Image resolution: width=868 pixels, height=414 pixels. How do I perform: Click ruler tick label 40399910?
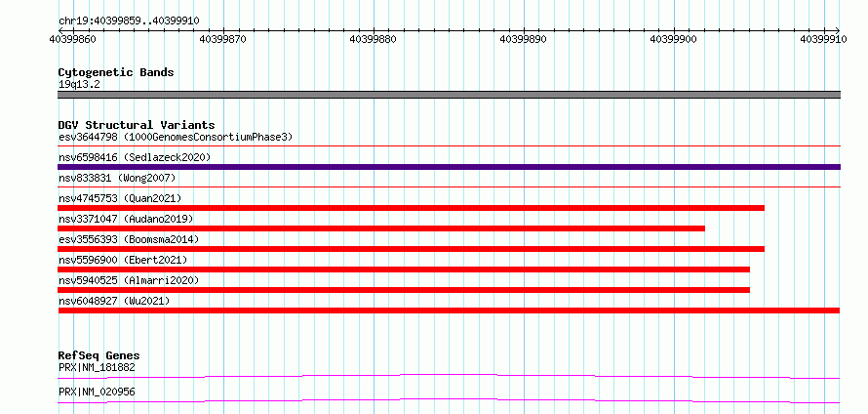[x=823, y=39]
